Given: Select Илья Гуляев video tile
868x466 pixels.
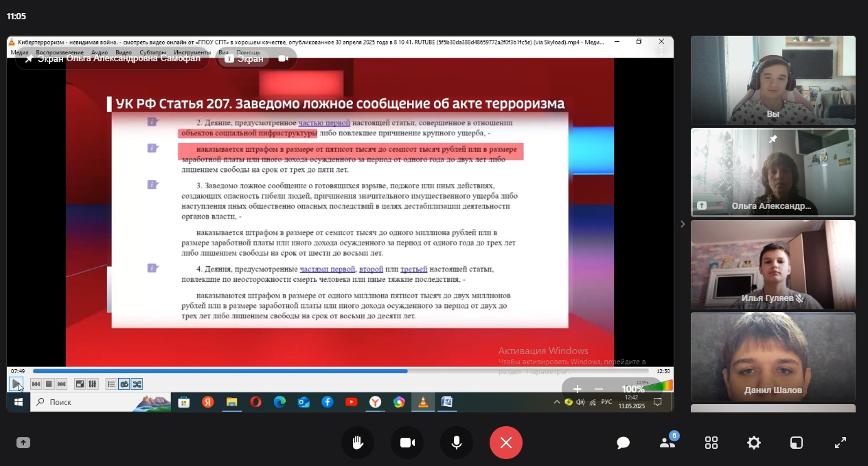Looking at the screenshot, I should click(773, 265).
